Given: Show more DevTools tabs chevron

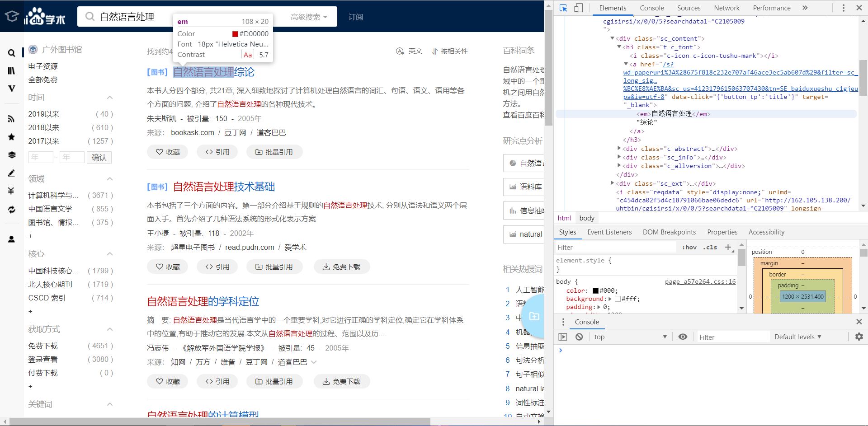Looking at the screenshot, I should pyautogui.click(x=805, y=8).
